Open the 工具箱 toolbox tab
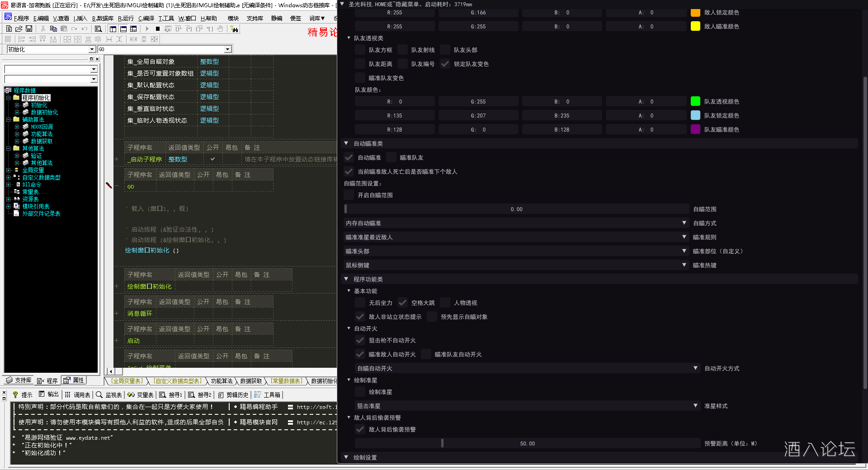 (267, 395)
